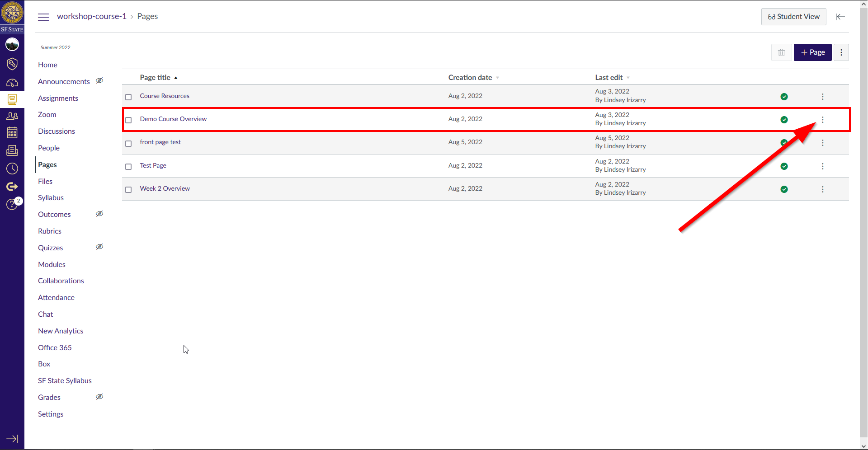The image size is (868, 450).
Task: Collapse the right sidebar arrow icon
Action: click(840, 17)
